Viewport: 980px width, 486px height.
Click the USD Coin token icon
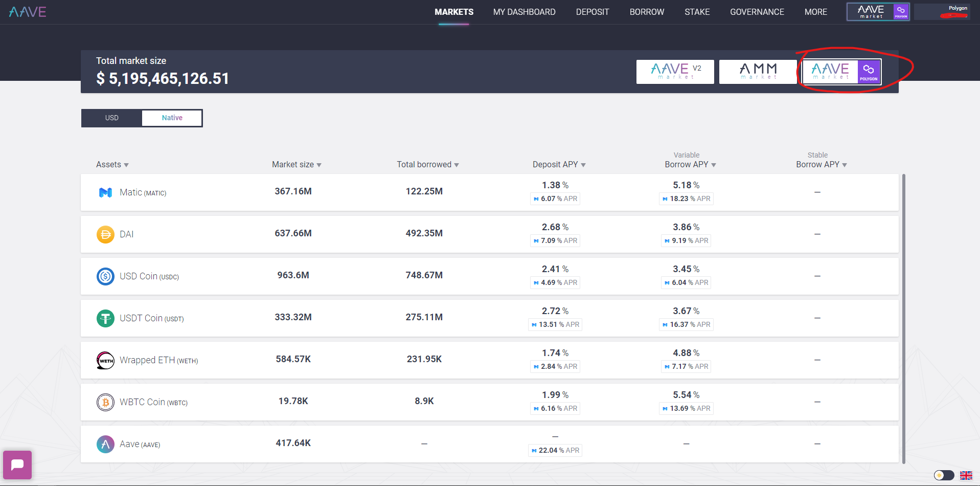(x=105, y=276)
